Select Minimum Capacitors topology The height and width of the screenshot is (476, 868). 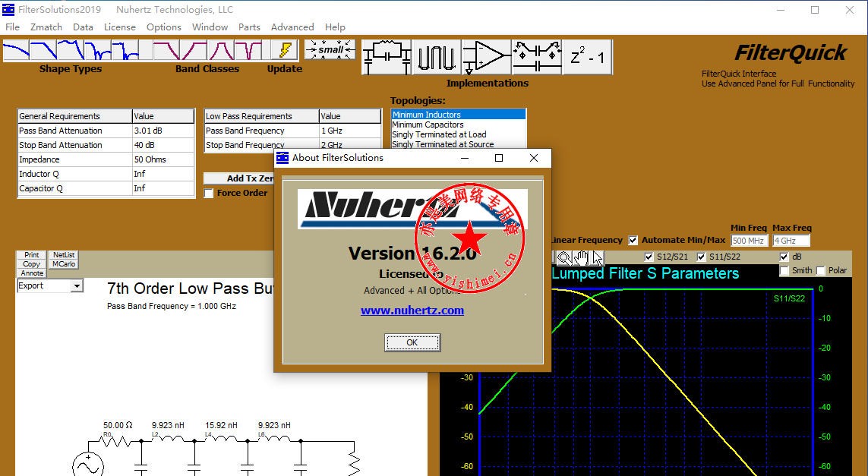point(459,125)
